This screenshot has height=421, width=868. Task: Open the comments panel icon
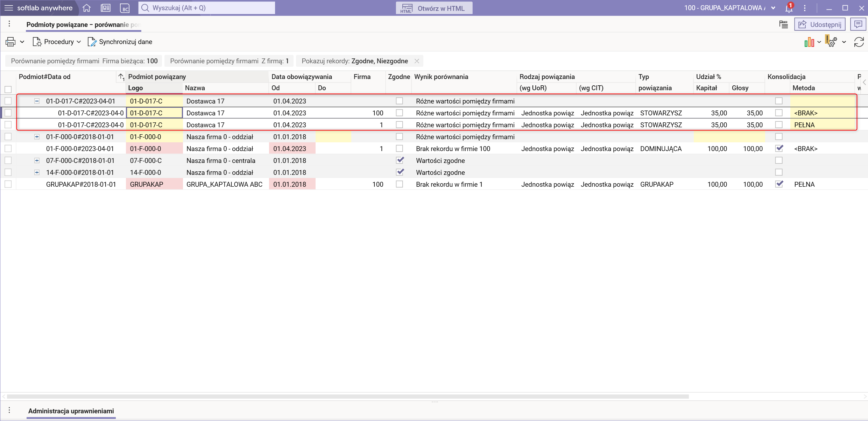click(x=858, y=24)
